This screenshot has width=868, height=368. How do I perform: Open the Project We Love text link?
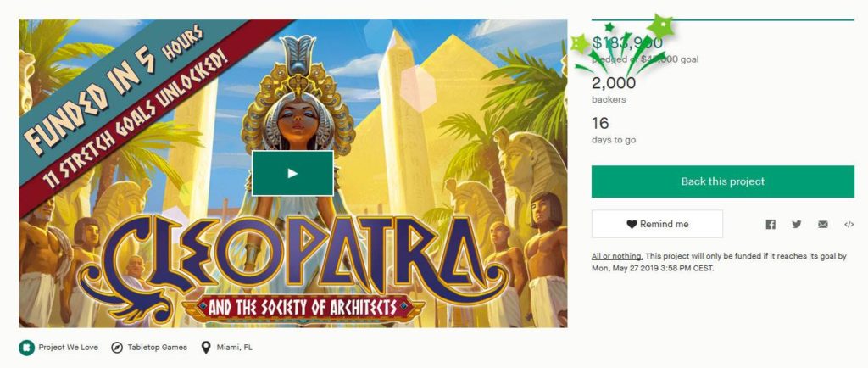68,348
